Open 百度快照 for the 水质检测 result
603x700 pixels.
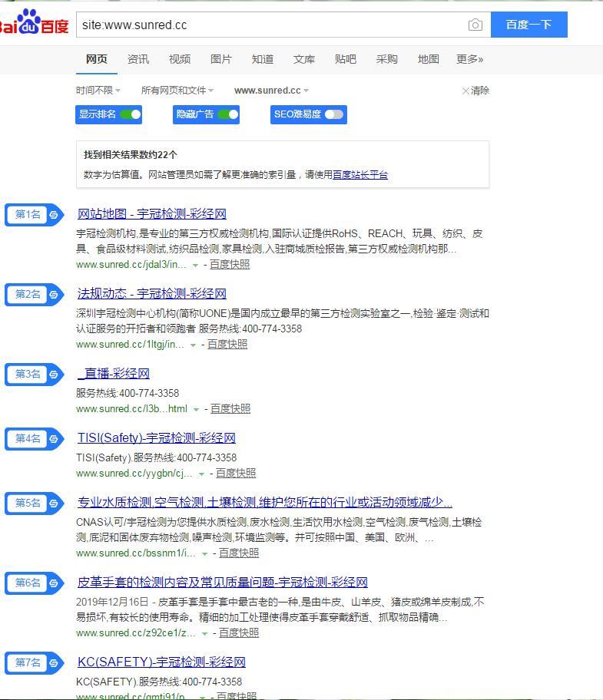pos(239,553)
